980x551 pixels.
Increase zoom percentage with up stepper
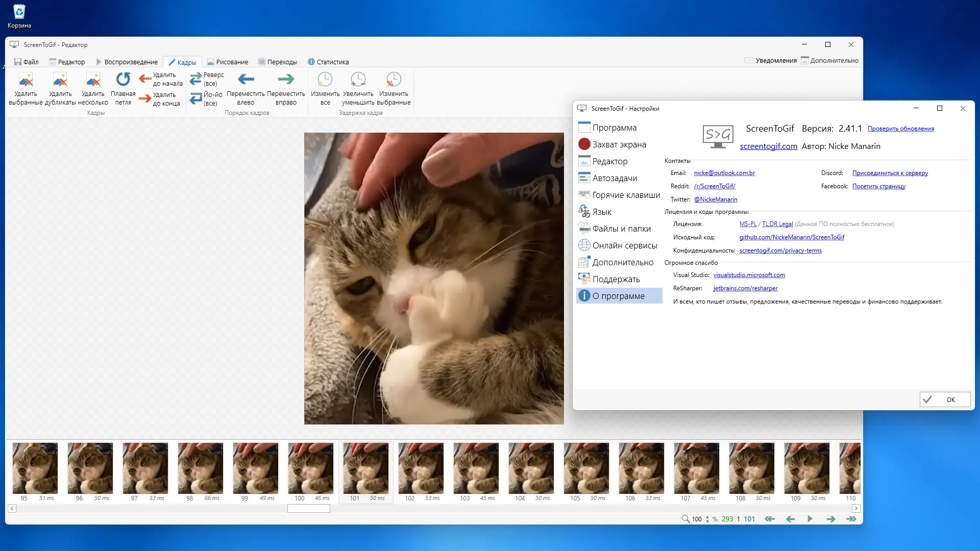coord(707,517)
